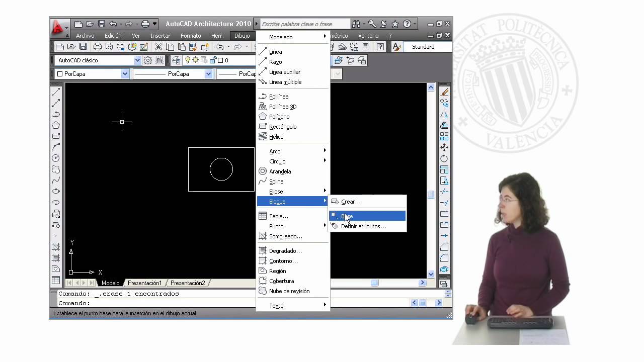The height and width of the screenshot is (362, 644).
Task: Click the binoculars search icon
Action: (x=356, y=24)
